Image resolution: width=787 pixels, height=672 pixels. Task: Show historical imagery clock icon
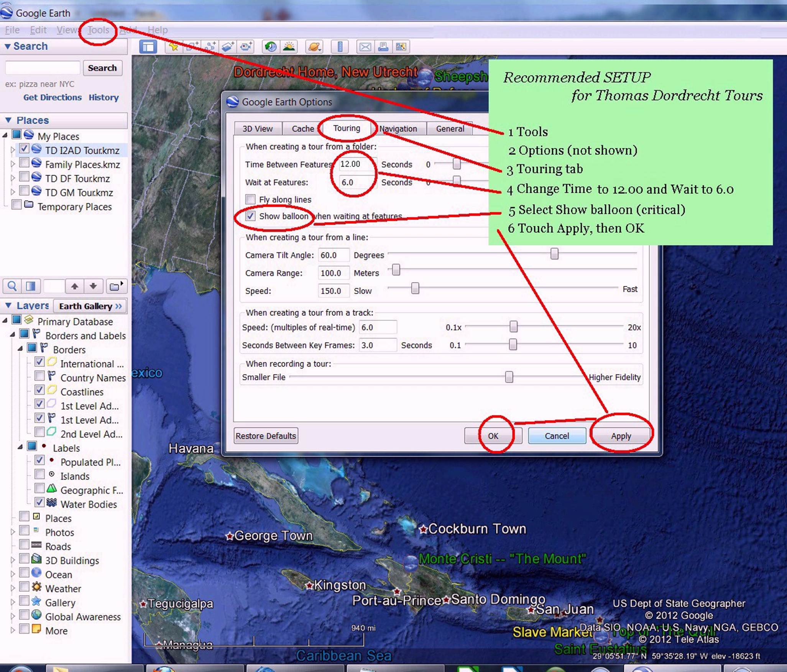tap(271, 47)
